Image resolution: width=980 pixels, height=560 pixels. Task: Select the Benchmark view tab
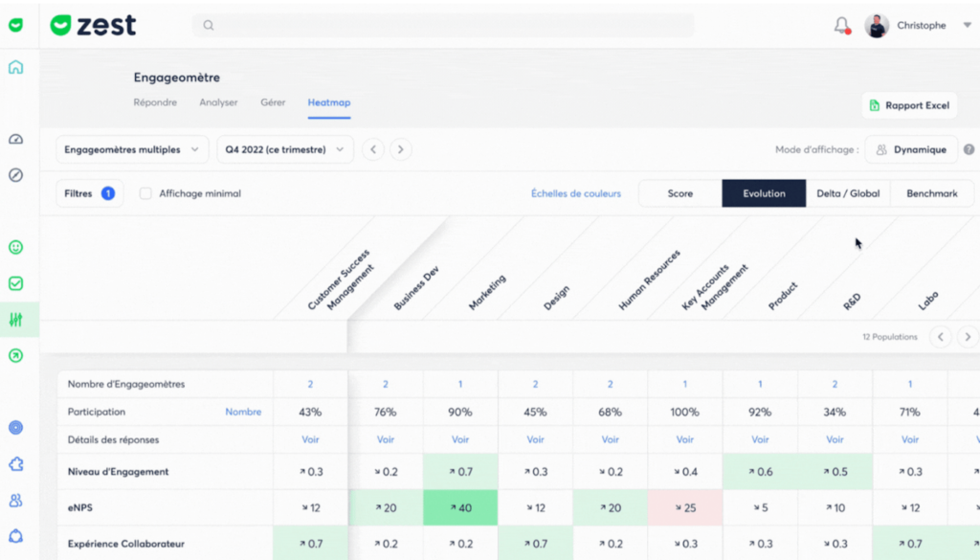click(x=931, y=193)
